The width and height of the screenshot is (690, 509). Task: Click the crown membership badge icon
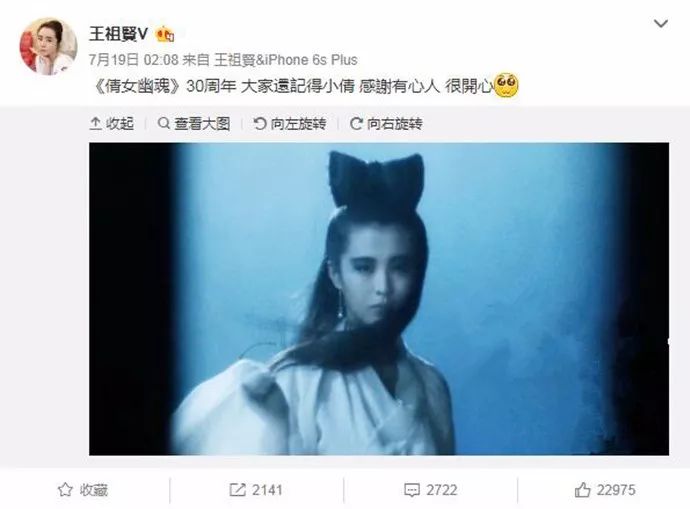click(165, 34)
